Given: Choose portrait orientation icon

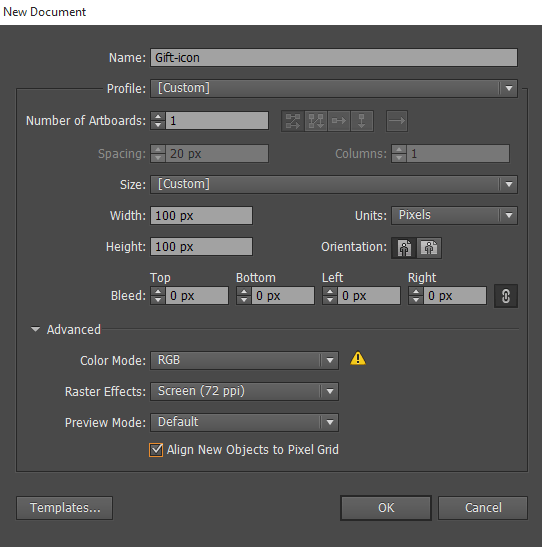Looking at the screenshot, I should [x=404, y=248].
